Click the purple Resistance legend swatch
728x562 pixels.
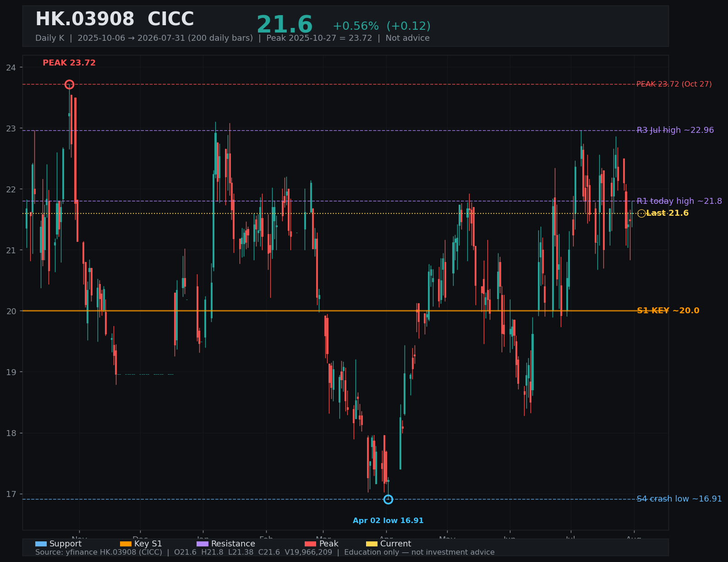click(203, 544)
